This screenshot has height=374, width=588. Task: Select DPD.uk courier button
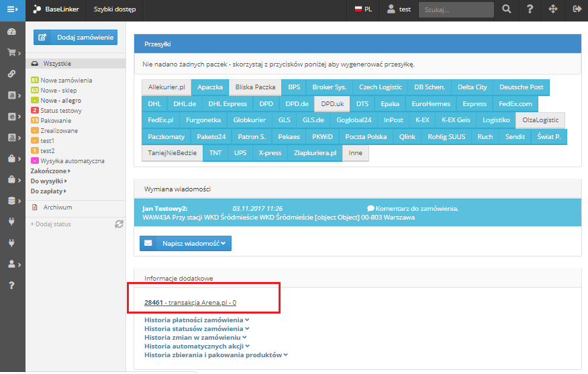(x=332, y=104)
